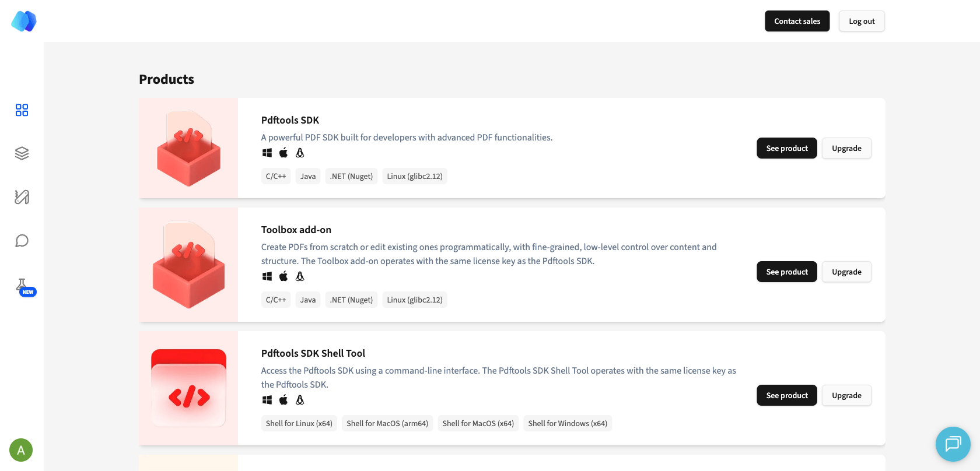The image size is (980, 471).
Task: Upgrade the Pdftools SDK Shell Tool
Action: pyautogui.click(x=846, y=395)
